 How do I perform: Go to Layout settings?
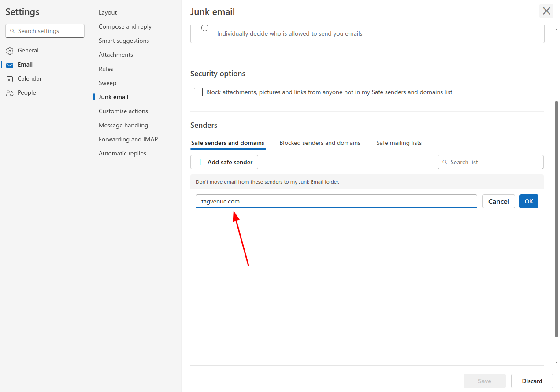coord(108,12)
